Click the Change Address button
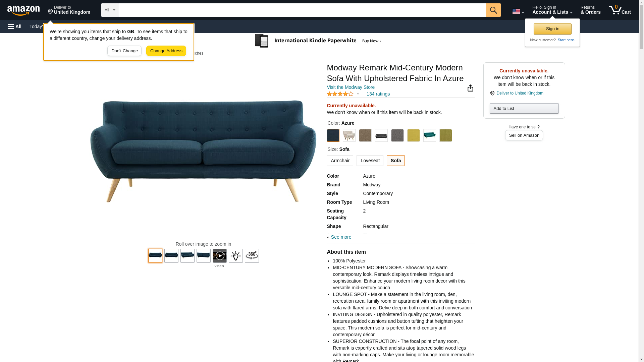Screen dimensions: 644x362 coord(166,51)
